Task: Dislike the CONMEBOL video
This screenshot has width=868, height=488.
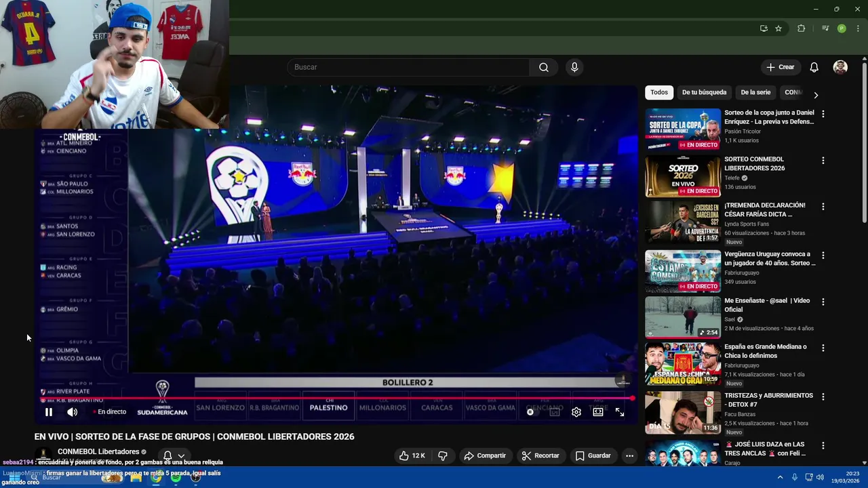Action: coord(443,455)
